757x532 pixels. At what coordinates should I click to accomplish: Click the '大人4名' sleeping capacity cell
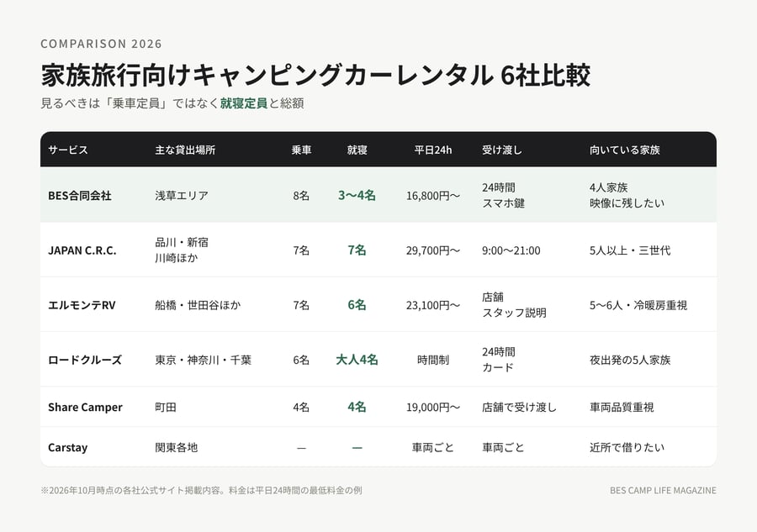pyautogui.click(x=357, y=360)
